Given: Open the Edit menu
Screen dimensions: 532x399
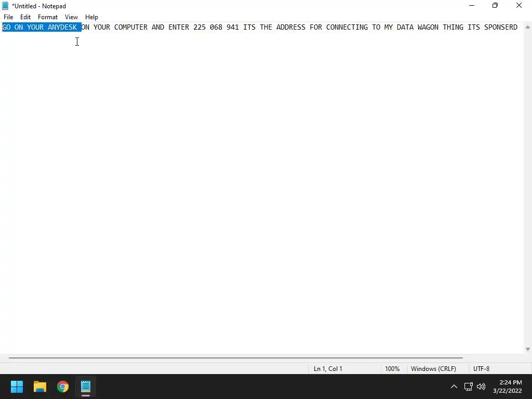Looking at the screenshot, I should click(25, 17).
